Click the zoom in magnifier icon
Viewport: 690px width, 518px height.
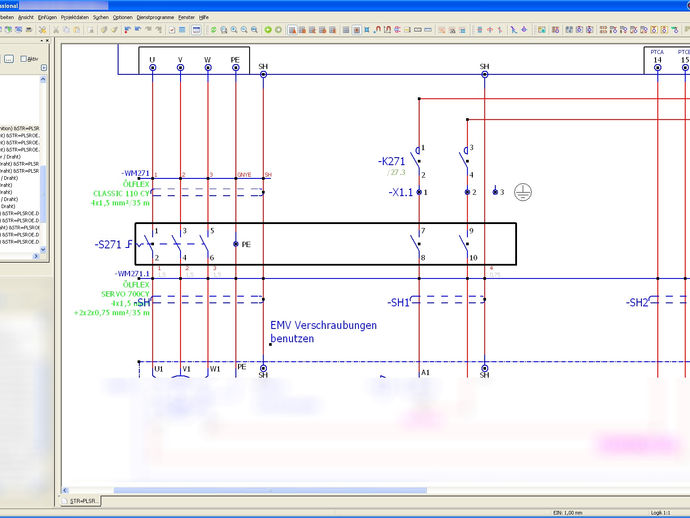[x=234, y=30]
